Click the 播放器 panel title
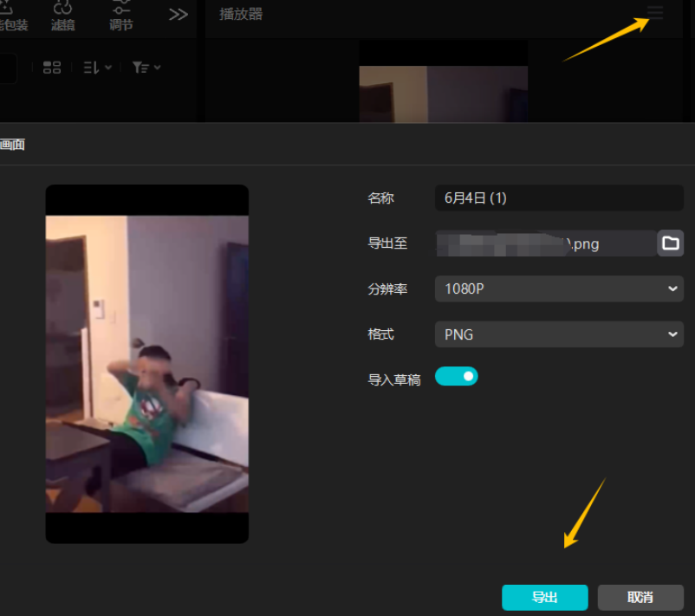The image size is (695, 616). (241, 15)
